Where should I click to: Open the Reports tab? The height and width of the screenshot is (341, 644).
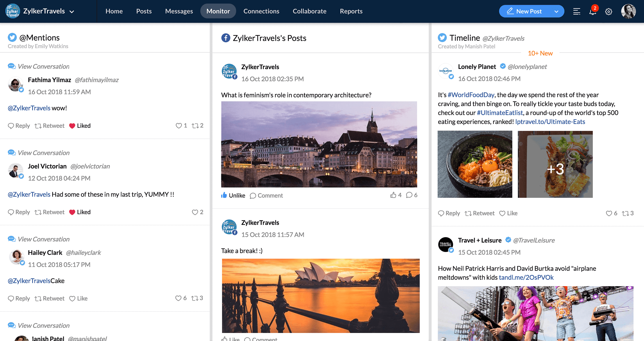[x=351, y=11]
